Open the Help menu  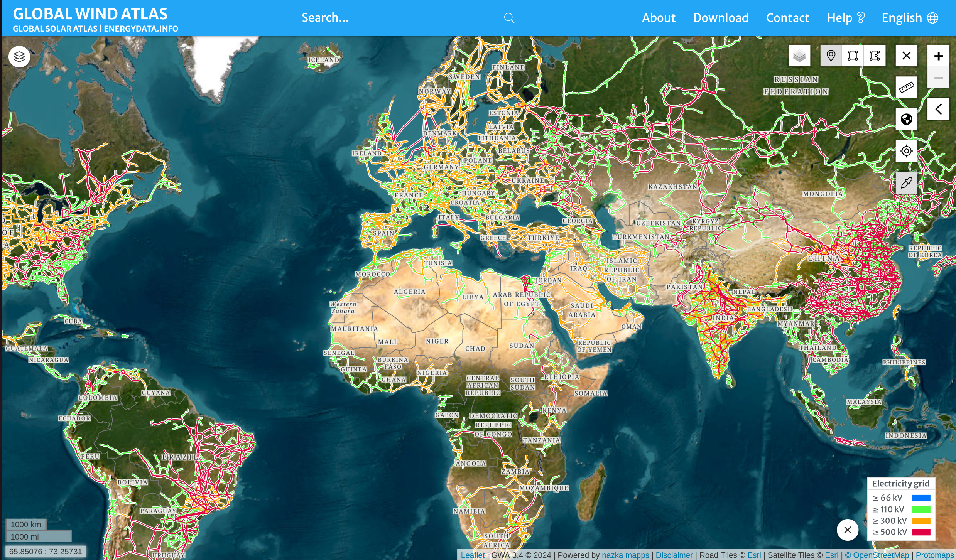(846, 18)
